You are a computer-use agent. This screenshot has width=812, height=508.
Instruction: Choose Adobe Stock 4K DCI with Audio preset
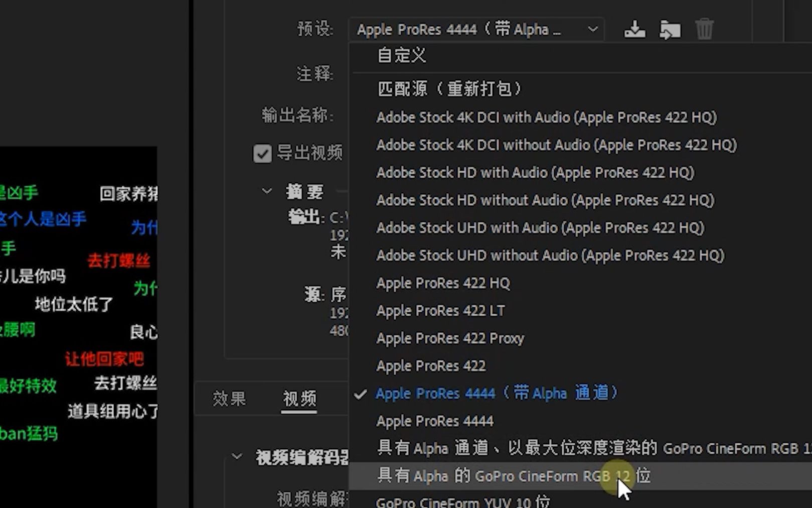(580, 117)
